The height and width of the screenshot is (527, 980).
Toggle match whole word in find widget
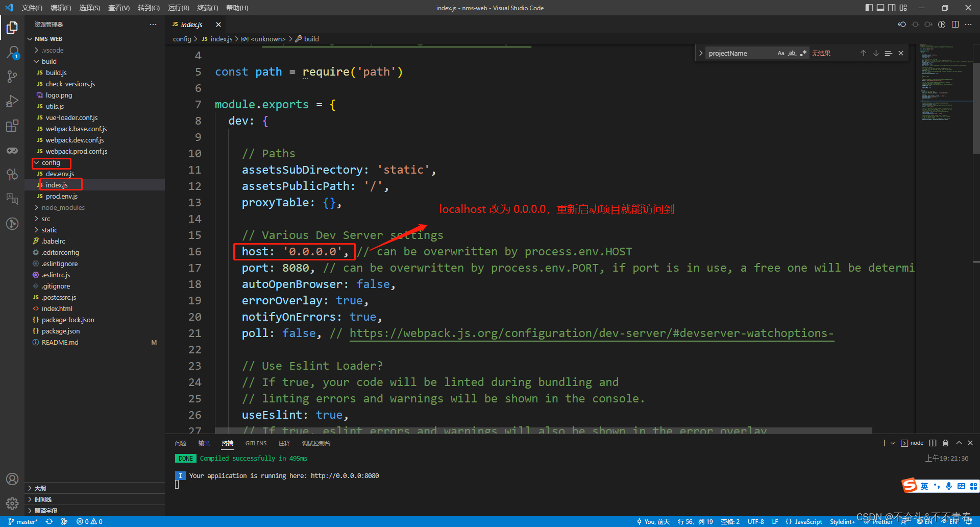click(x=792, y=53)
